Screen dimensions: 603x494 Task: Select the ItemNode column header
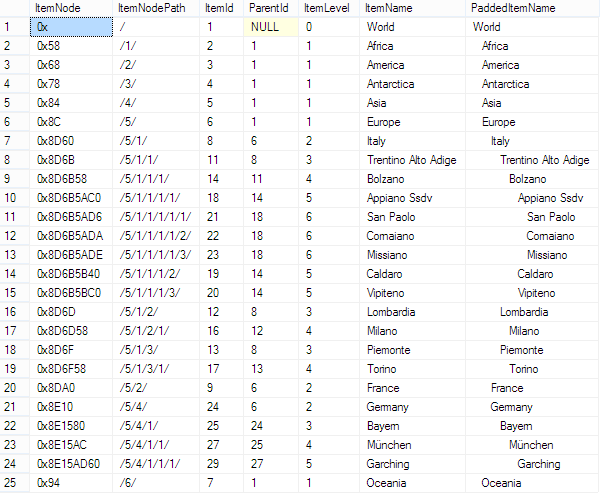coord(71,8)
